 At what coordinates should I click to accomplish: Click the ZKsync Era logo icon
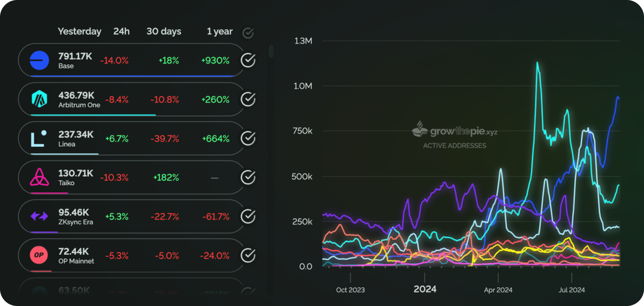click(39, 216)
